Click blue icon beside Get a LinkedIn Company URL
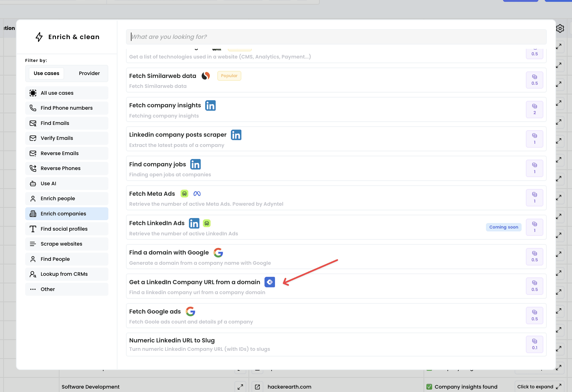The image size is (572, 392). coord(269,282)
